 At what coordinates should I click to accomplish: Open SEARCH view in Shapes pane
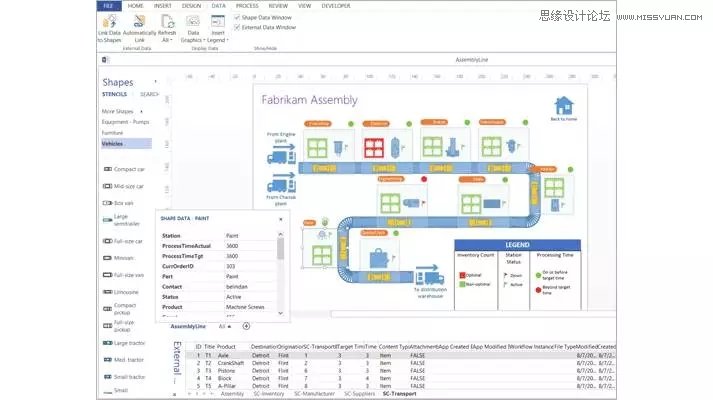coord(149,94)
